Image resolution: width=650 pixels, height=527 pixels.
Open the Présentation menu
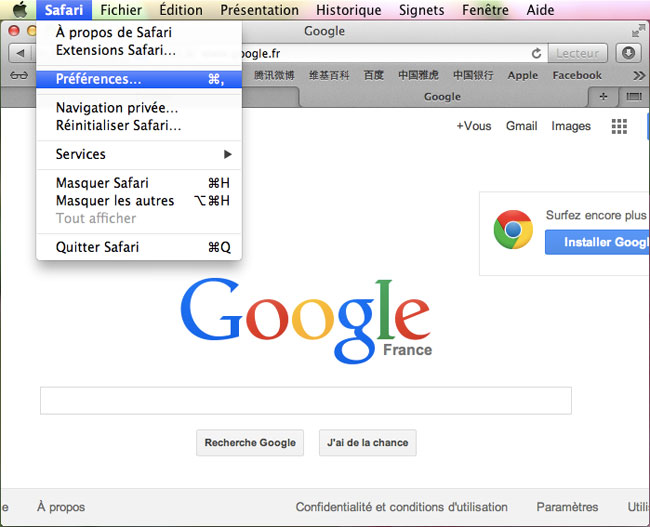(x=260, y=10)
